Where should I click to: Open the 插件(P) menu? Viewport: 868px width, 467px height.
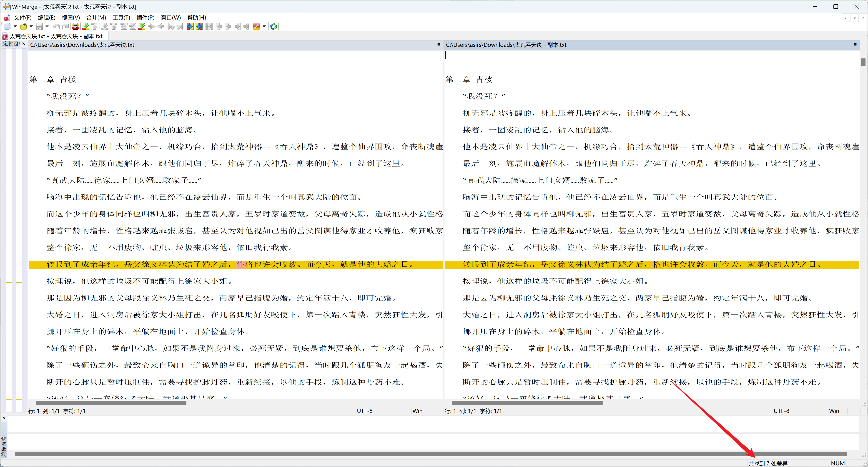click(145, 17)
